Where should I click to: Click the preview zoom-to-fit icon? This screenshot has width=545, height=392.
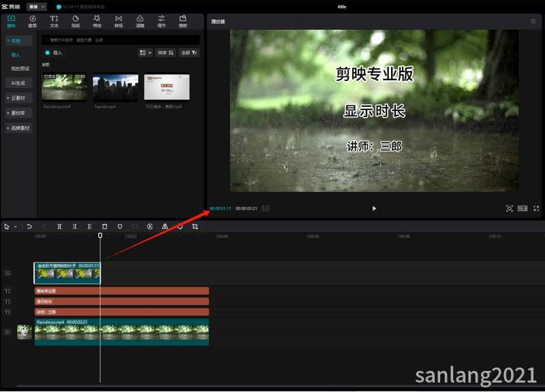[x=509, y=208]
